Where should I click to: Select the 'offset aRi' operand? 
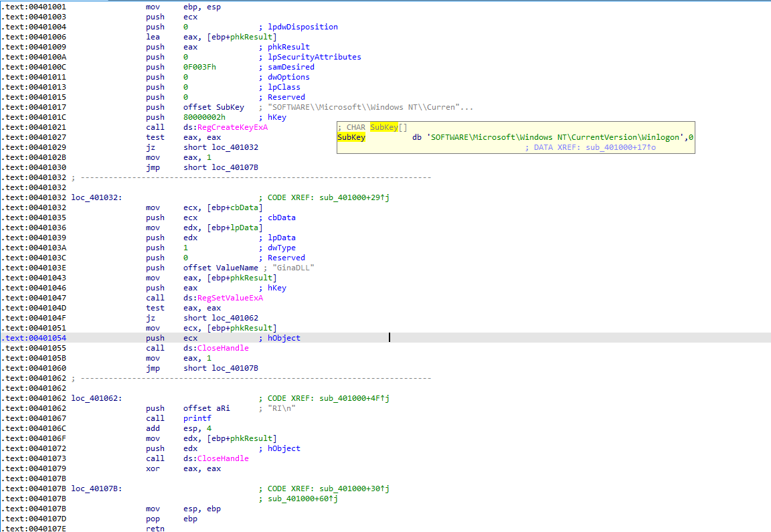(x=207, y=408)
